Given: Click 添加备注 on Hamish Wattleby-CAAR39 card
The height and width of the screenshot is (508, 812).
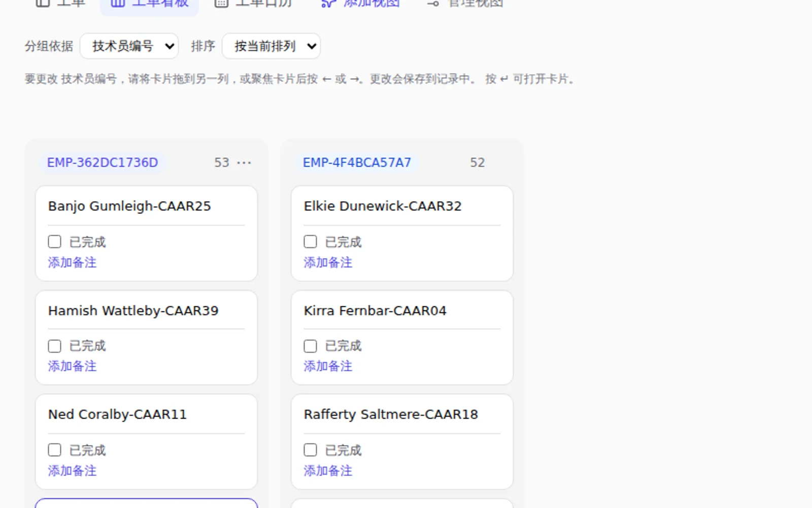Looking at the screenshot, I should click(x=72, y=366).
